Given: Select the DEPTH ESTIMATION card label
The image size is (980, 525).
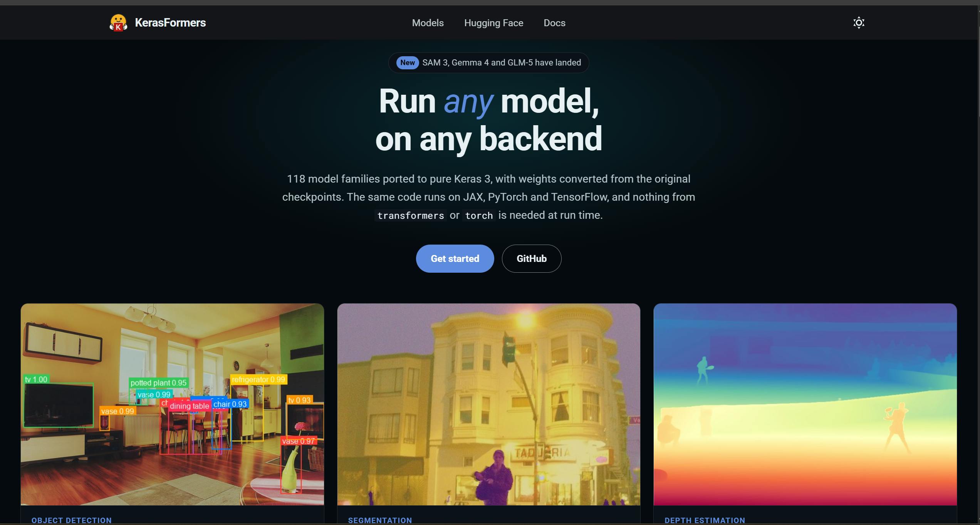Looking at the screenshot, I should (705, 520).
